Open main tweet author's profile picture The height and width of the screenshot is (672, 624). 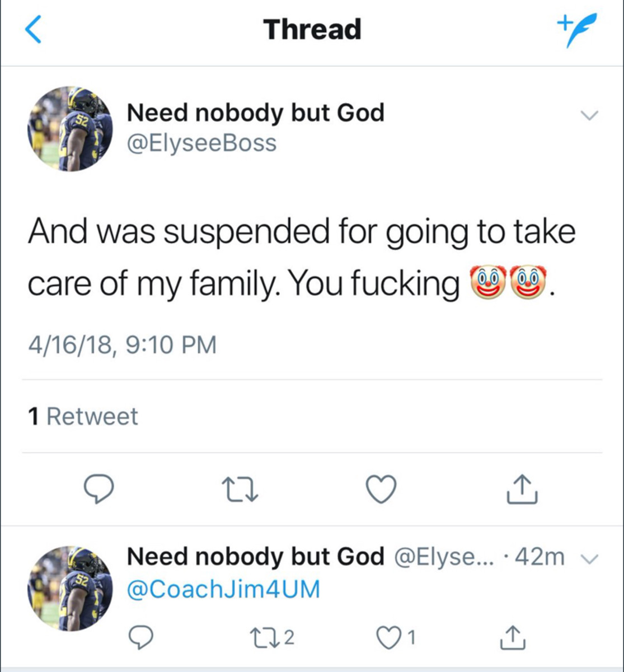point(70,129)
